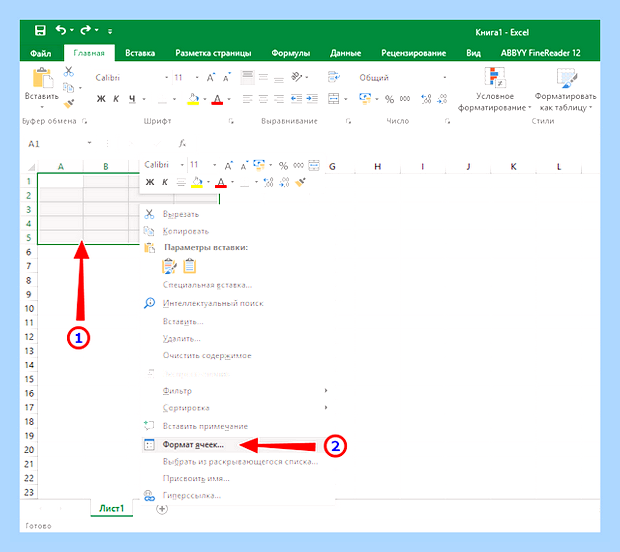This screenshot has width=620, height=552.
Task: Select column G header
Action: click(x=332, y=166)
